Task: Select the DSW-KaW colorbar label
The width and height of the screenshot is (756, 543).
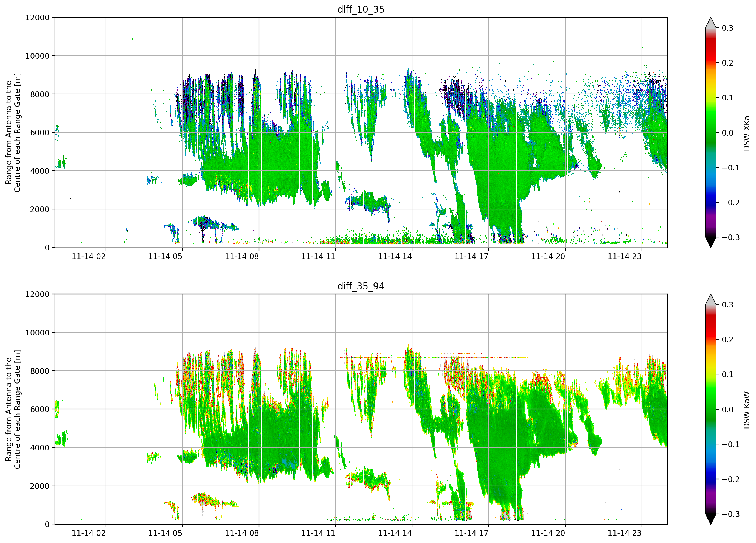Action: (747, 410)
